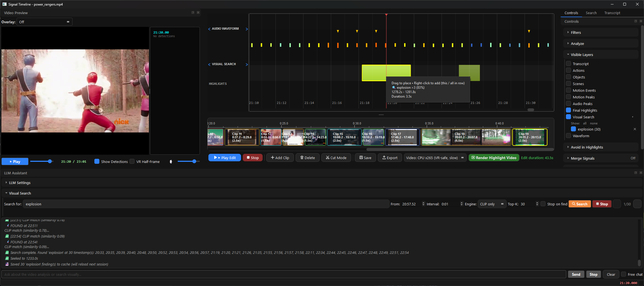Screen dimensions: 644x286
Task: Open the Overlay dropdown
Action: coord(45,22)
